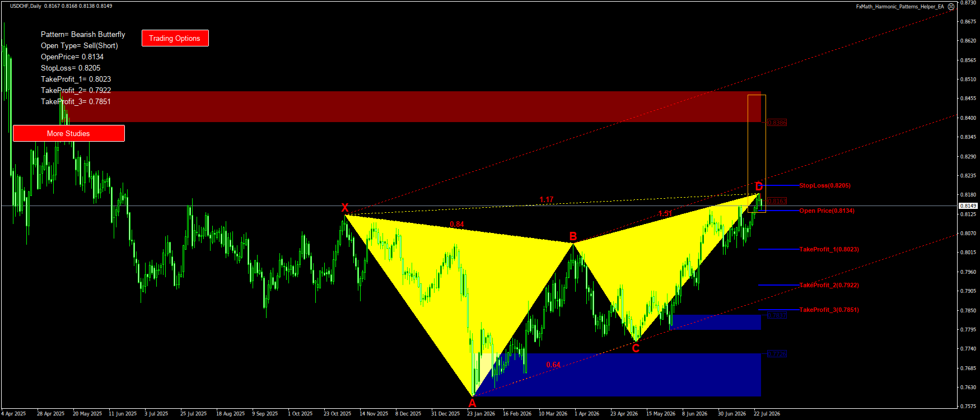
Task: Click the Trading Options button
Action: click(x=175, y=38)
